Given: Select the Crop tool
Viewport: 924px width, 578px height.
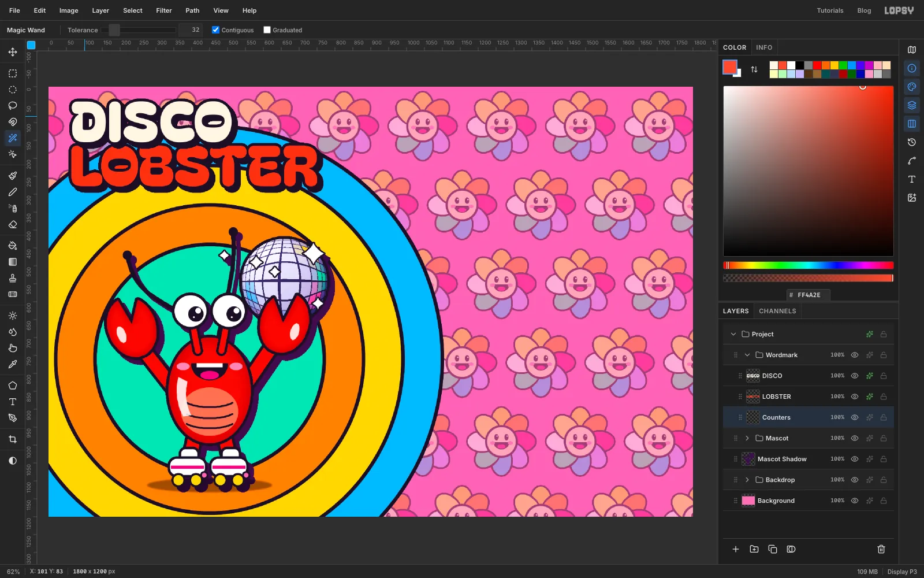Looking at the screenshot, I should (x=13, y=439).
